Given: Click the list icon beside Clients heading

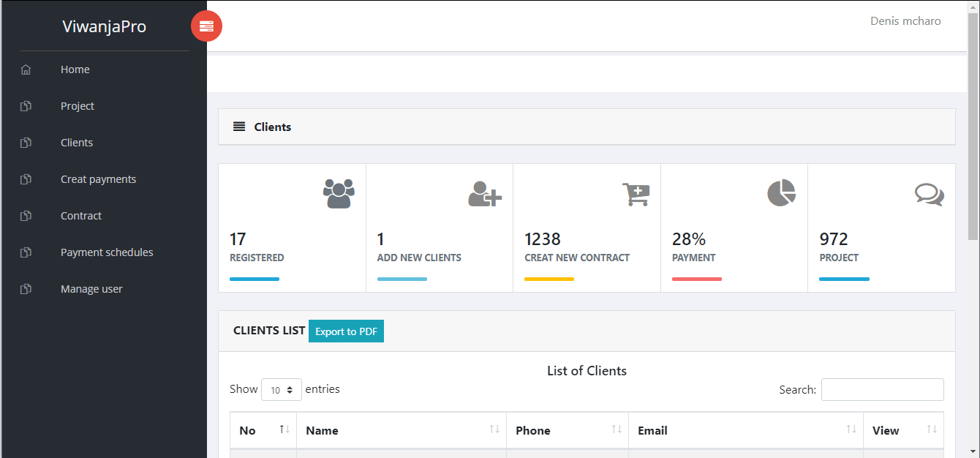Looking at the screenshot, I should 239,127.
